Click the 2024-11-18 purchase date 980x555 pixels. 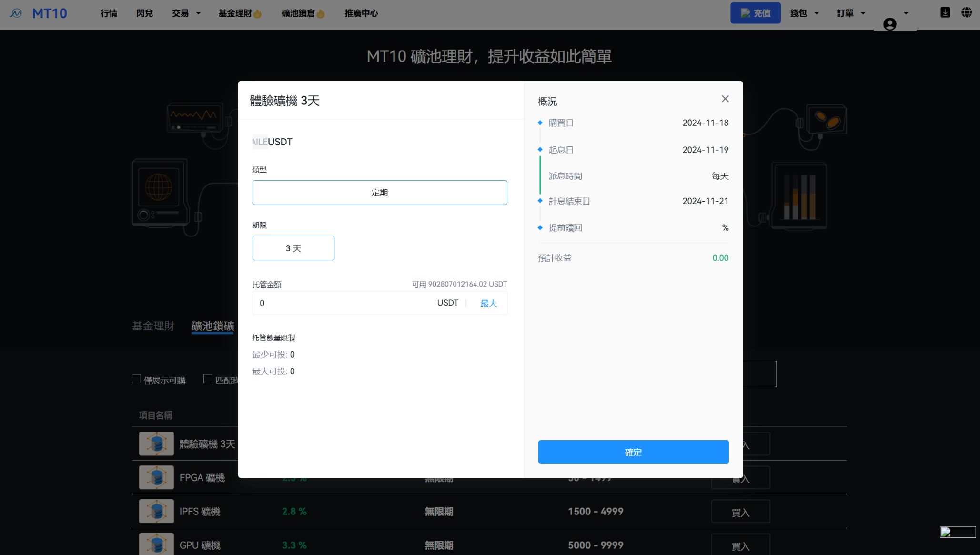click(x=706, y=123)
